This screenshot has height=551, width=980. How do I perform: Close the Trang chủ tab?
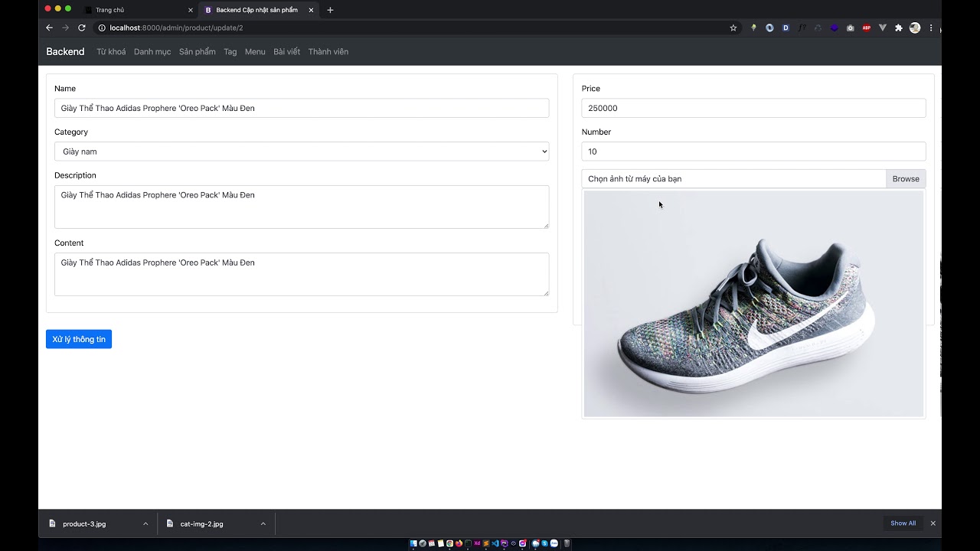[x=191, y=10]
